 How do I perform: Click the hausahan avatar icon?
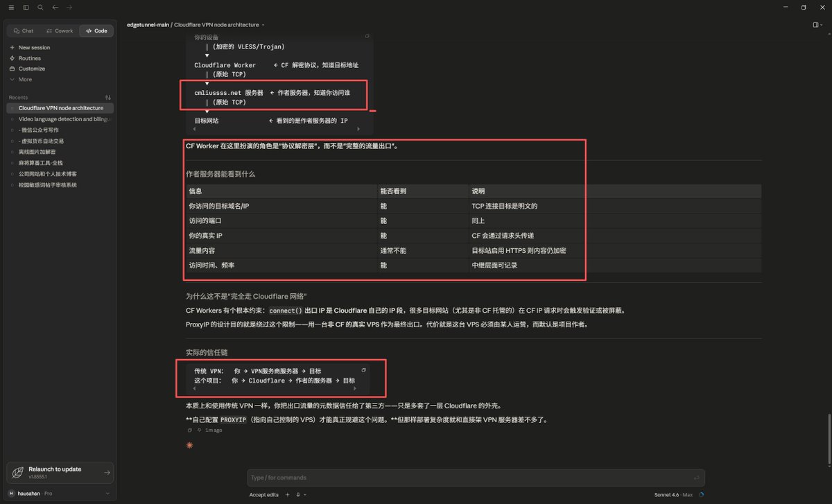click(11, 494)
